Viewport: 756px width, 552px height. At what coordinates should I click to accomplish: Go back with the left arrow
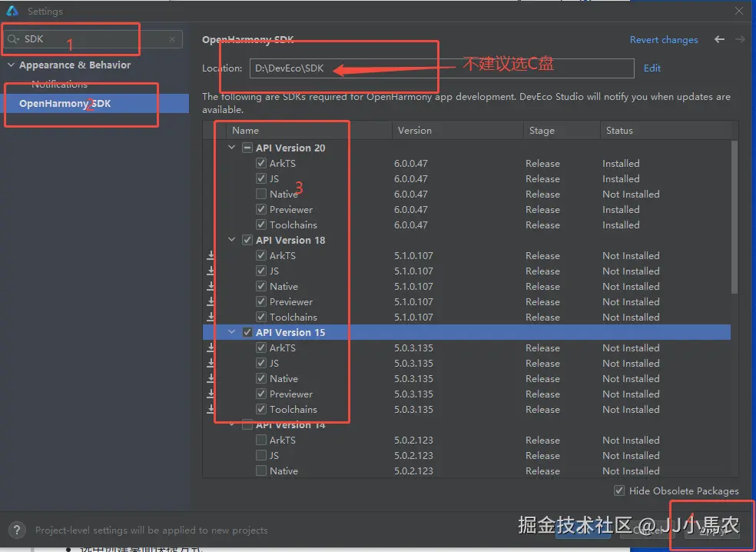coord(719,39)
